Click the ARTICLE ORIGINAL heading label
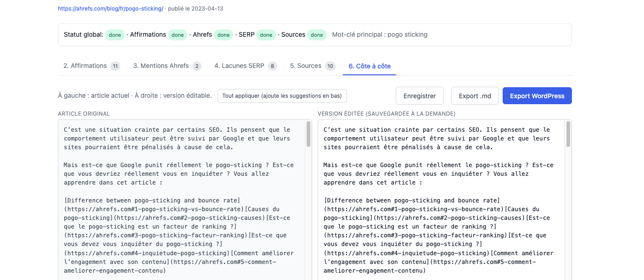This screenshot has height=280, width=644. [x=84, y=114]
